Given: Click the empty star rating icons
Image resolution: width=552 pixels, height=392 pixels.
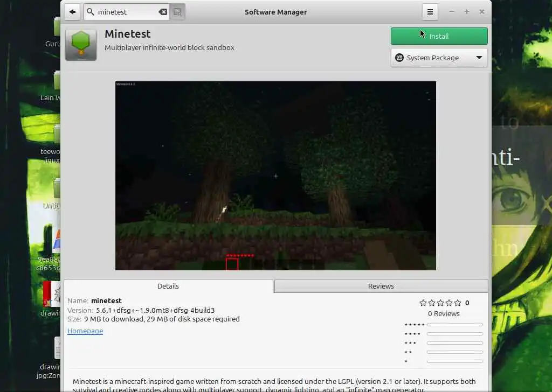Looking at the screenshot, I should 440,303.
